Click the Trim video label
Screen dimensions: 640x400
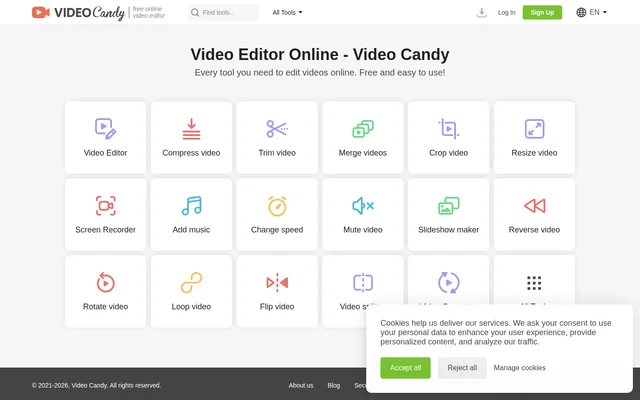tap(277, 153)
